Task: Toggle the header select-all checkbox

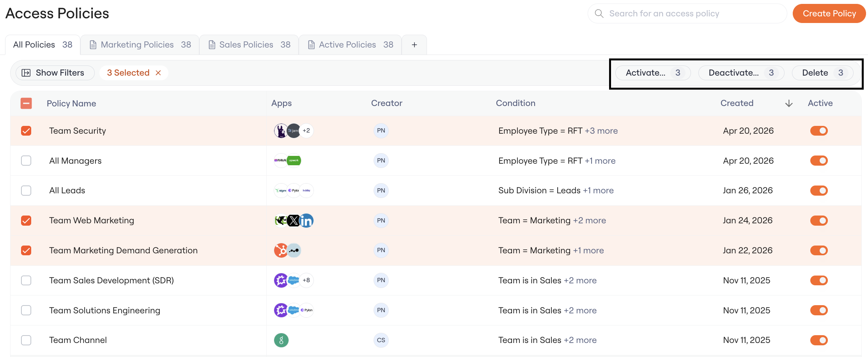Action: pyautogui.click(x=26, y=103)
